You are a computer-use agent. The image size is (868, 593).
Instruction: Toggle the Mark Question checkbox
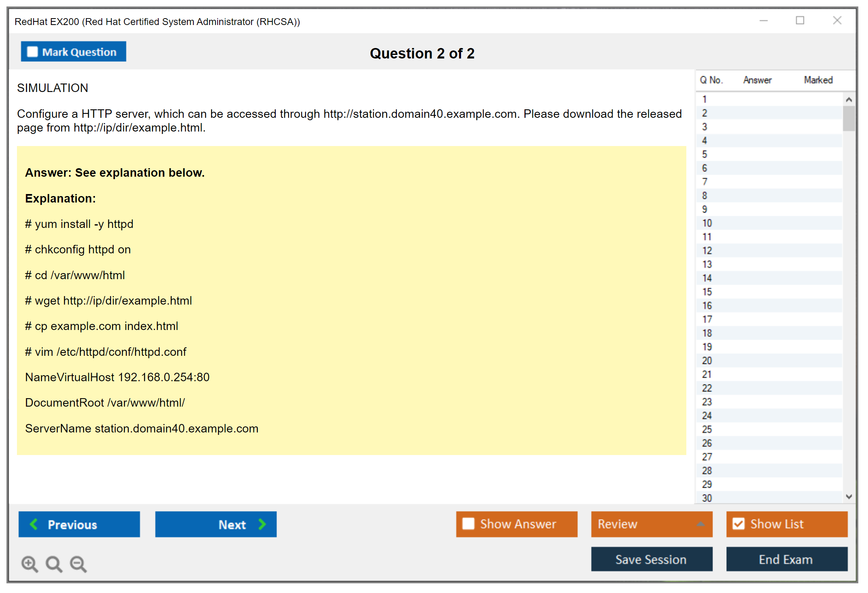click(32, 52)
